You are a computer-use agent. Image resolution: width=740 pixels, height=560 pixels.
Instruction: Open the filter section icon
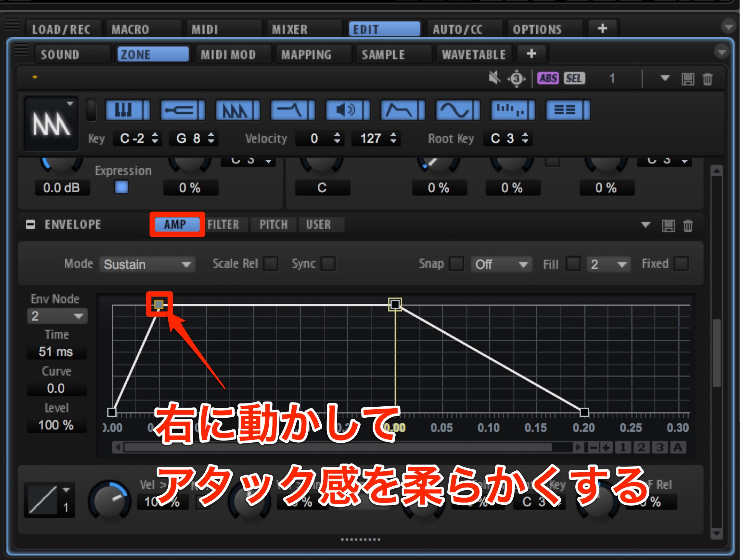(x=293, y=110)
